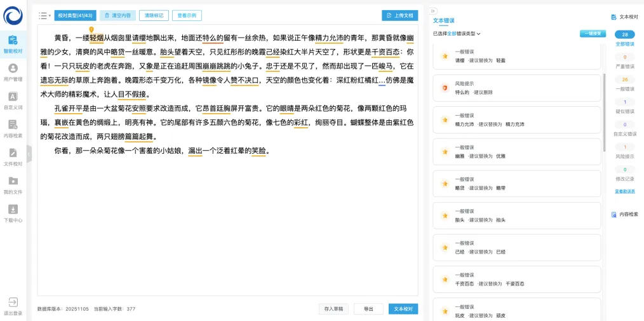Select suggestion 已经 in error card

coord(500,252)
